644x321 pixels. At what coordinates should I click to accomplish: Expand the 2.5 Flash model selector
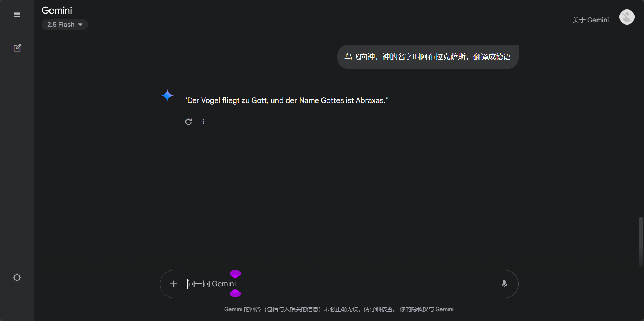click(65, 25)
